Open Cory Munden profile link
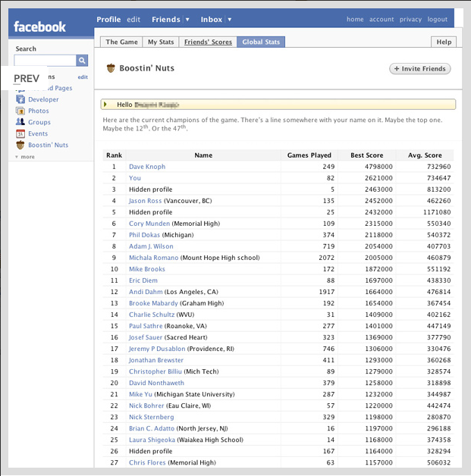The height and width of the screenshot is (476, 471). pyautogui.click(x=149, y=224)
